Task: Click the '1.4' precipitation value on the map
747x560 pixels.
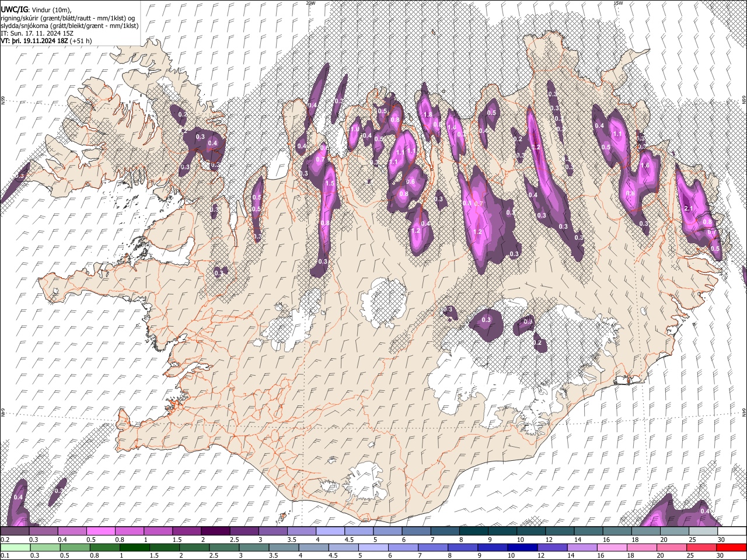Action: pyautogui.click(x=451, y=127)
